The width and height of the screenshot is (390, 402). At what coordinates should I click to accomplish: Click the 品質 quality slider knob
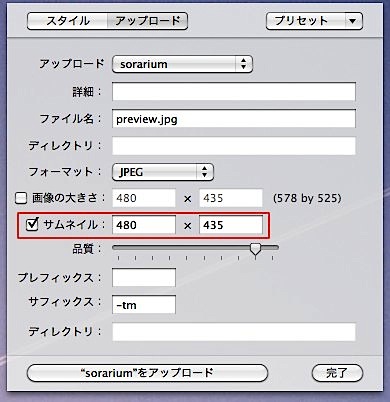256,249
